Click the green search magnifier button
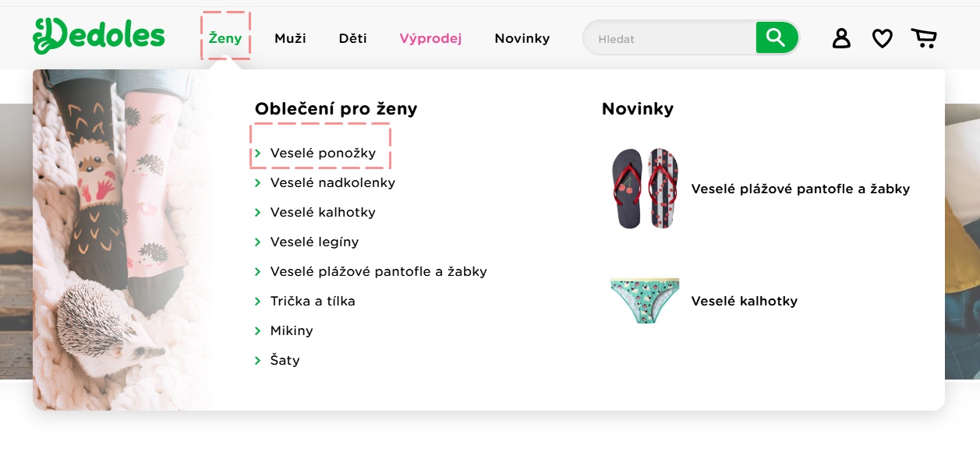 (x=776, y=37)
